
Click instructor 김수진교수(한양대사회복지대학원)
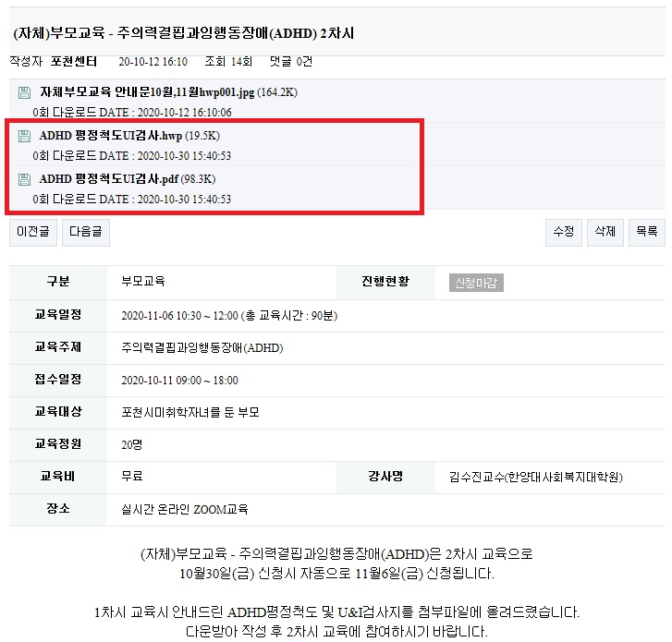coord(536,477)
